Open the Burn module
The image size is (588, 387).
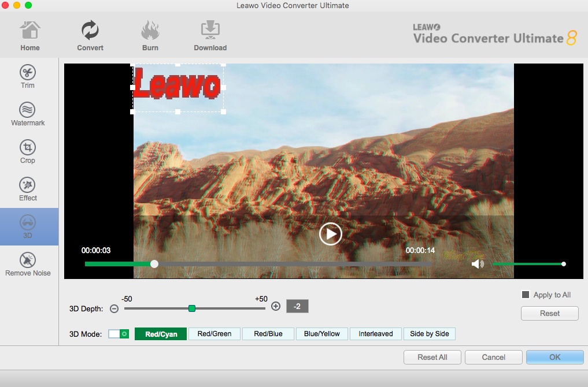point(150,36)
